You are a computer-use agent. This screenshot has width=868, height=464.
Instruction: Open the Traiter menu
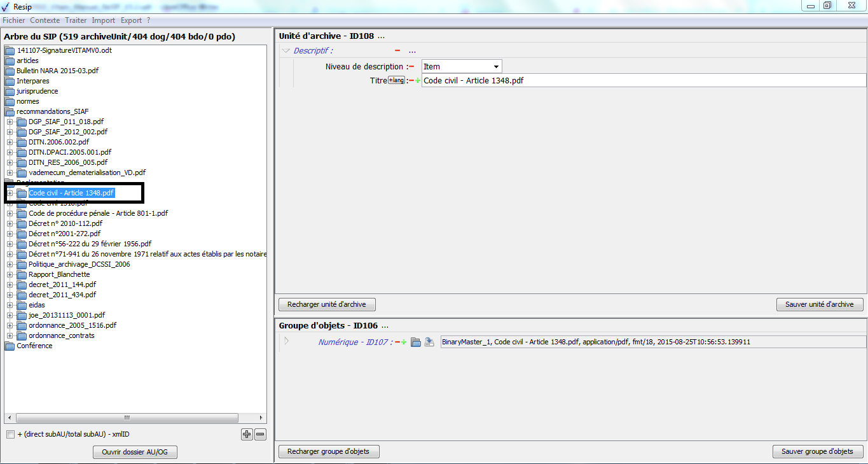coord(76,20)
